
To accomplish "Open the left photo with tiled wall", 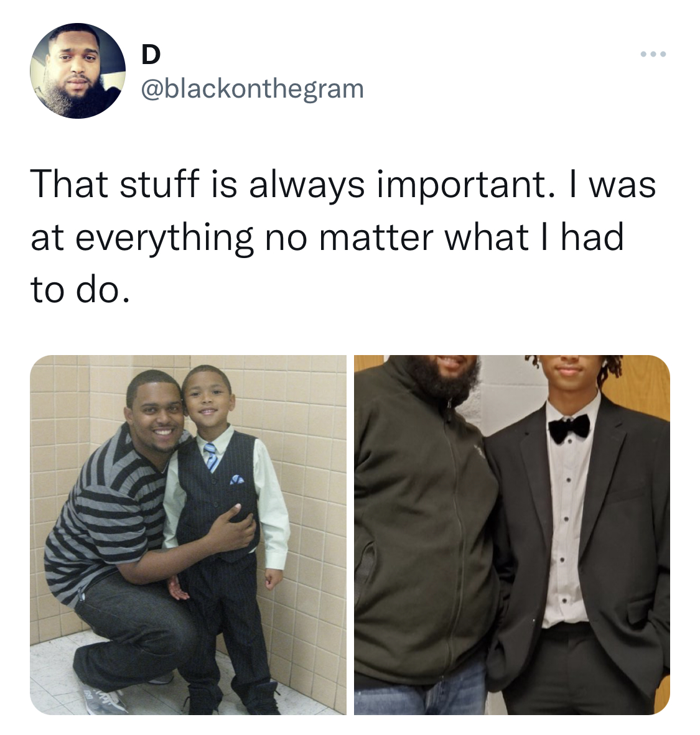I will coord(188,535).
